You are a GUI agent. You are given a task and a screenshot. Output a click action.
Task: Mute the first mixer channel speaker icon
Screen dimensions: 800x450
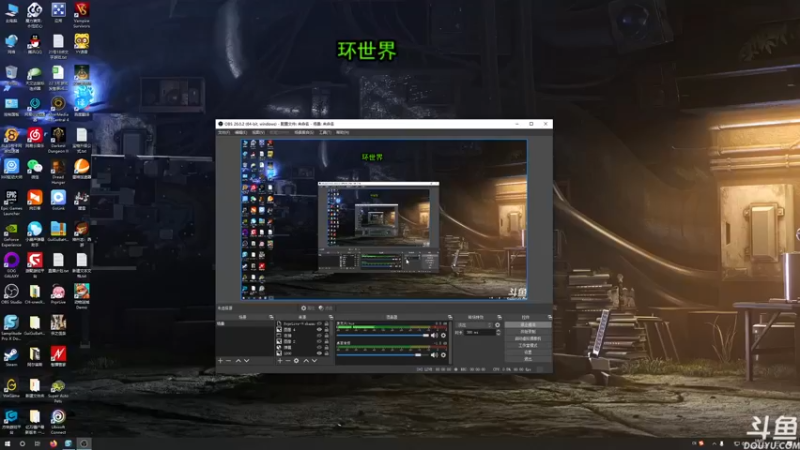434,336
